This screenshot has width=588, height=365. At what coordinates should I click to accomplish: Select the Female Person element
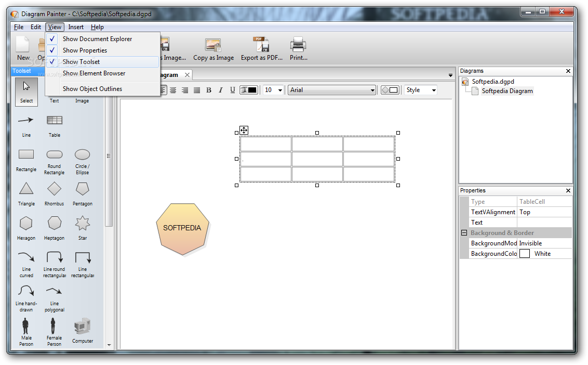(55, 332)
